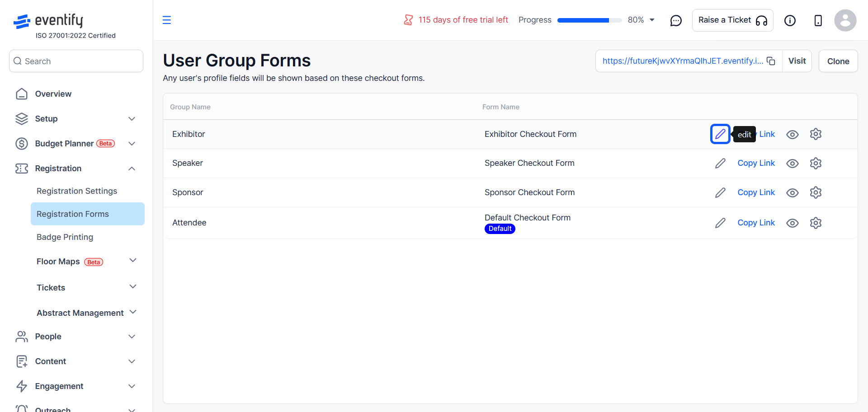868x412 pixels.
Task: Open settings gear for Exhibitor row
Action: tap(816, 134)
